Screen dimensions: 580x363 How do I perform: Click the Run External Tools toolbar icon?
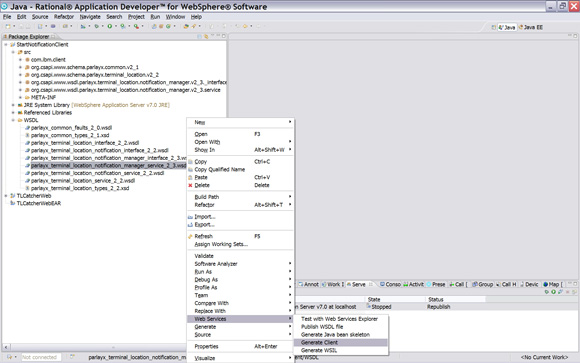click(x=136, y=26)
